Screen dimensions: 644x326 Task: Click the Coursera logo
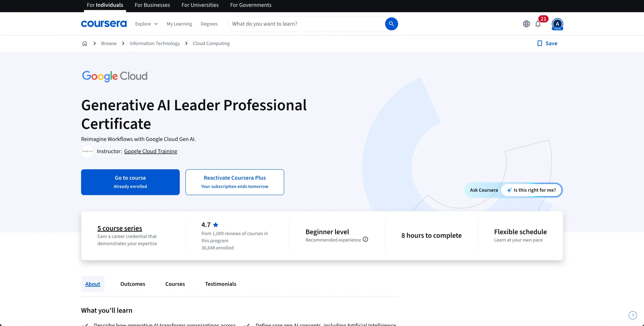tap(104, 24)
